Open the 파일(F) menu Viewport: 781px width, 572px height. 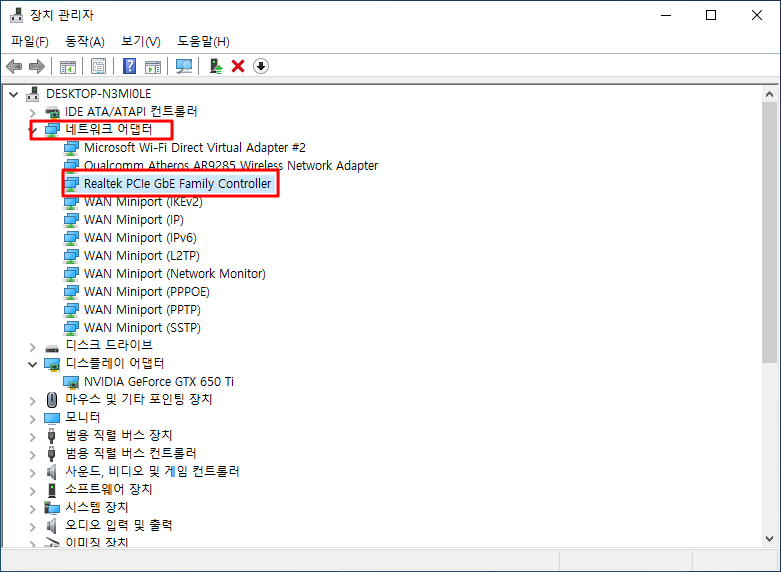30,41
